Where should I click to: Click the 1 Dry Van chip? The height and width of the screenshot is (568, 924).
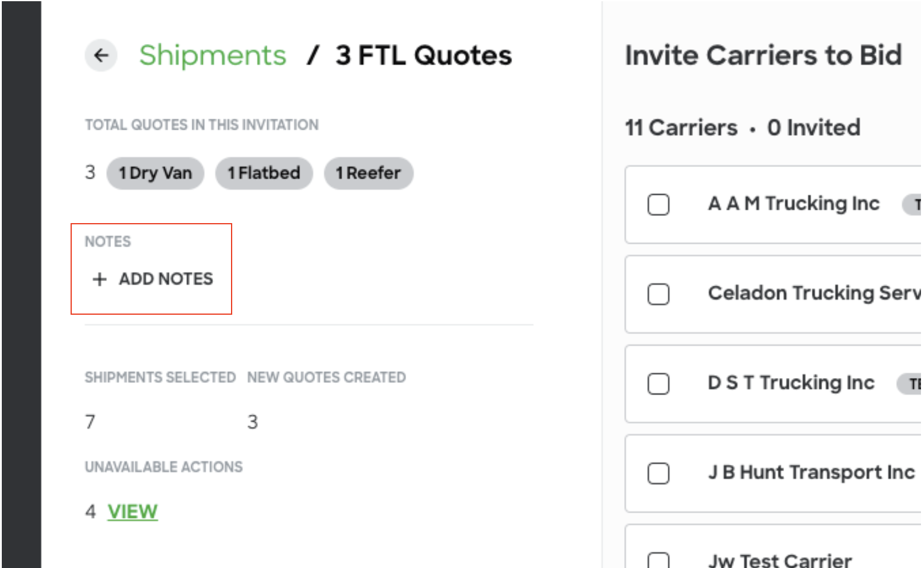(x=156, y=173)
